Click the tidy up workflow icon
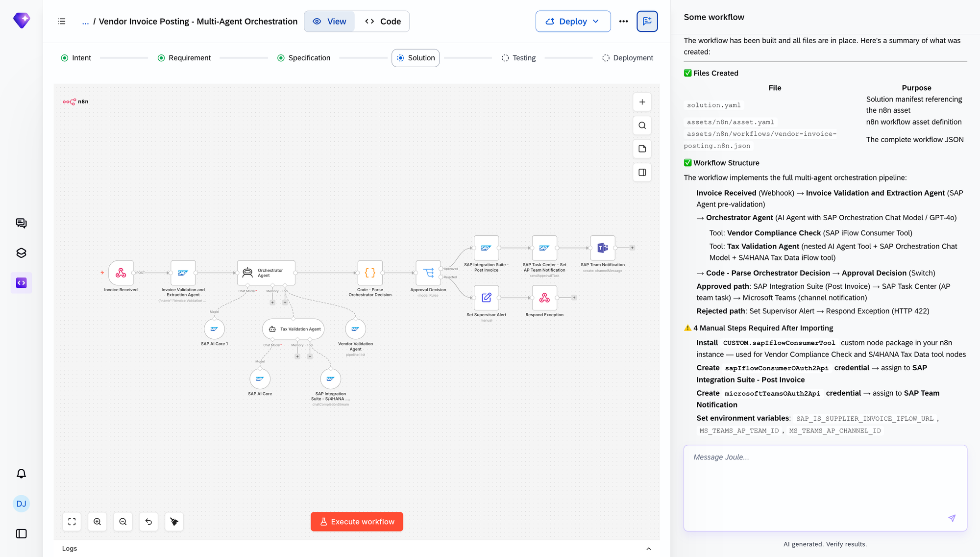 (x=174, y=522)
